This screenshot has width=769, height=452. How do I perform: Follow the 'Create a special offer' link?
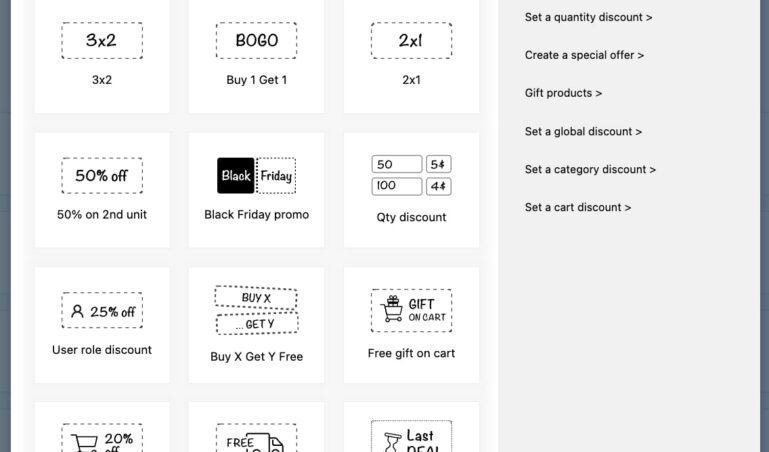pos(584,55)
